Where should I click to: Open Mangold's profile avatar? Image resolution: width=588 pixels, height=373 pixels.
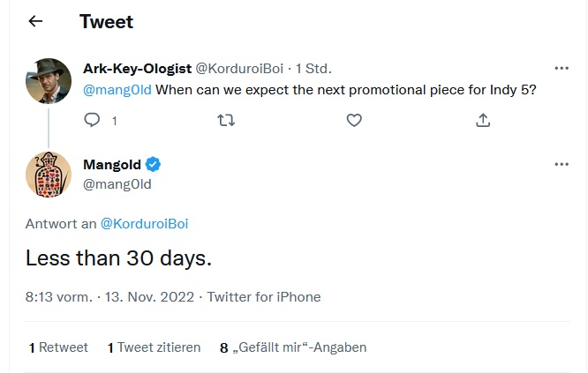click(x=48, y=175)
